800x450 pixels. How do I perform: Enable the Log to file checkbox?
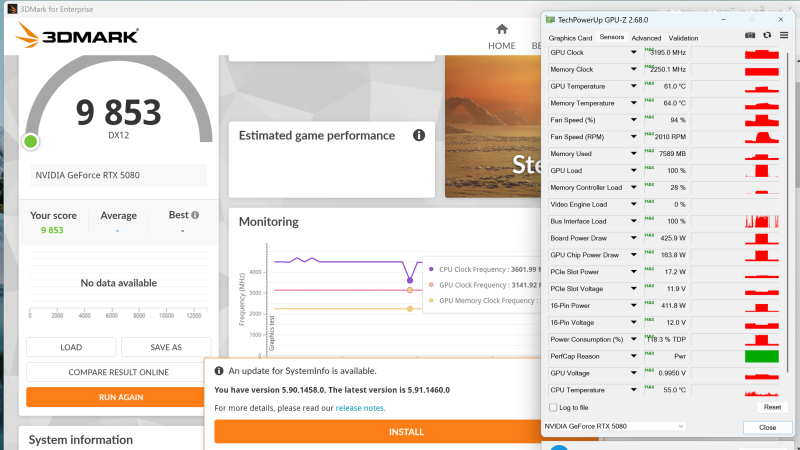coord(553,407)
